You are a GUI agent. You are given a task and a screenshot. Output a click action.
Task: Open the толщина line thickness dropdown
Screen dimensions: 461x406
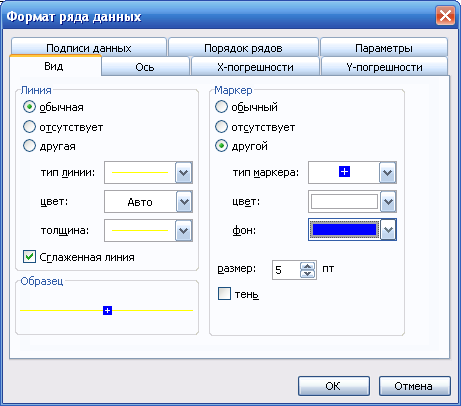184,230
